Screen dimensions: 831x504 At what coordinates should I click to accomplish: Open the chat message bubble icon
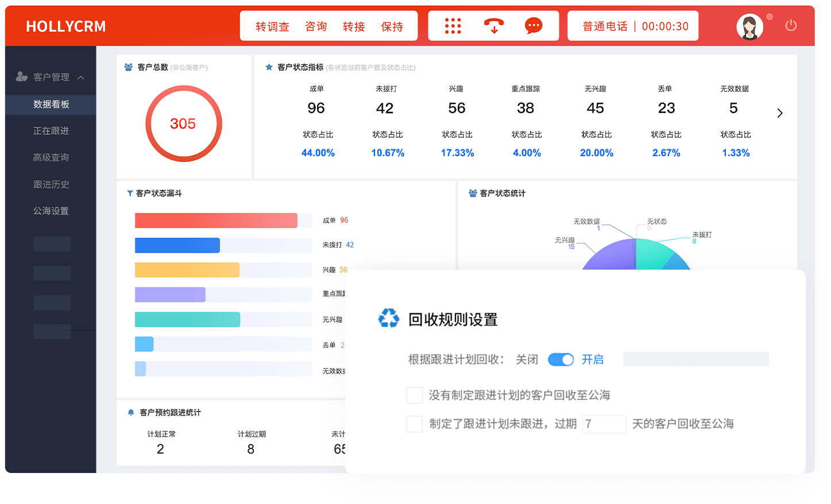[x=533, y=25]
